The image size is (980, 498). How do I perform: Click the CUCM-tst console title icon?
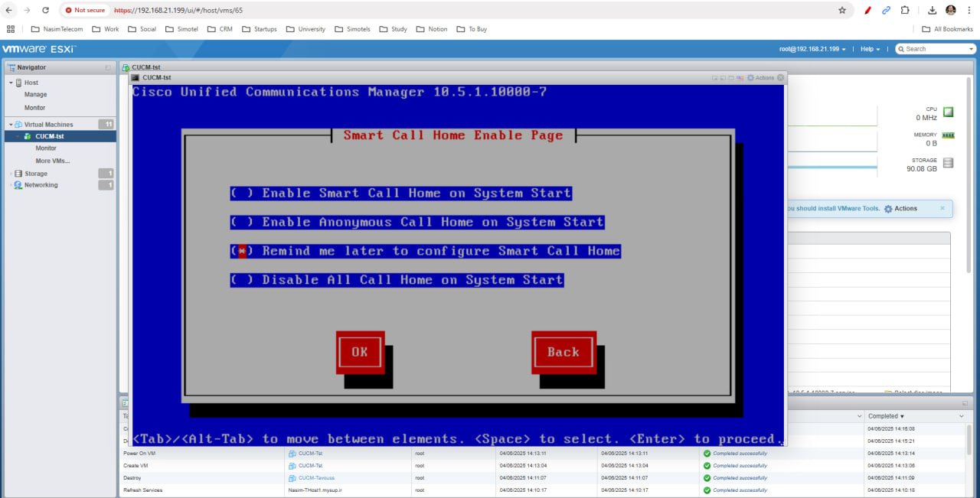pyautogui.click(x=136, y=77)
